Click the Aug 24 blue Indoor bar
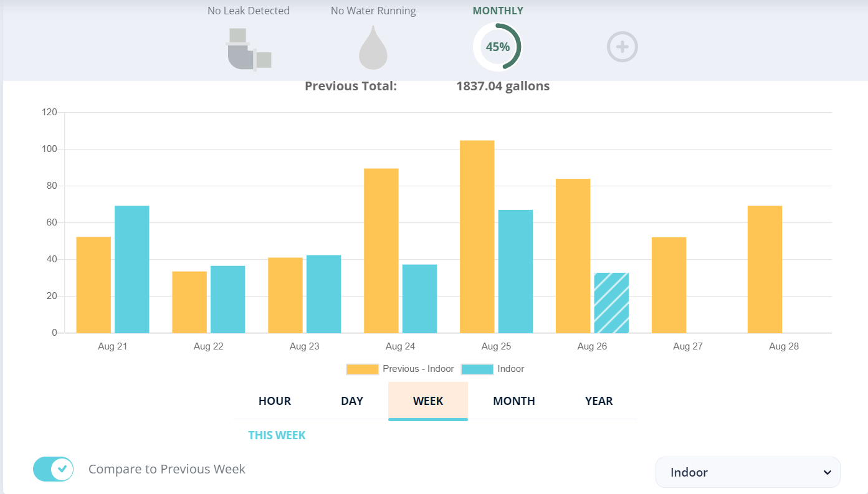Viewport: 868px width, 494px height. tap(419, 298)
